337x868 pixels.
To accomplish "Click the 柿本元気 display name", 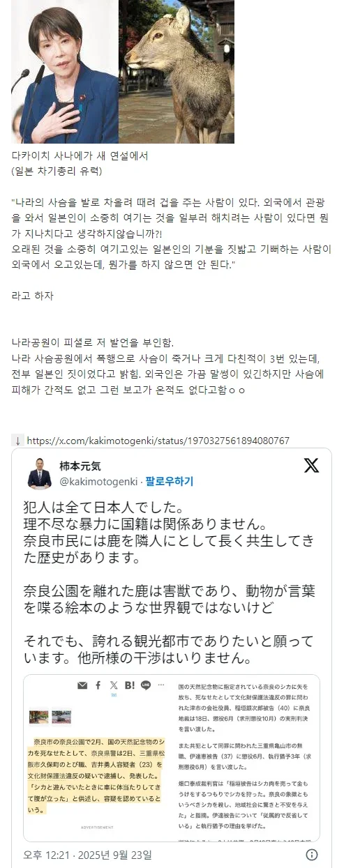I will pyautogui.click(x=80, y=466).
